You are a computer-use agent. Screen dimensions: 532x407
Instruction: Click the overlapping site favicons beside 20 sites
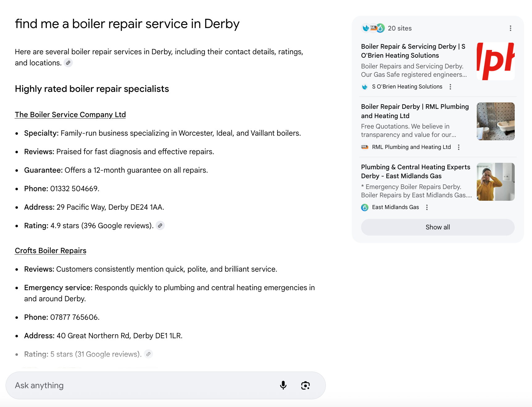click(x=373, y=28)
